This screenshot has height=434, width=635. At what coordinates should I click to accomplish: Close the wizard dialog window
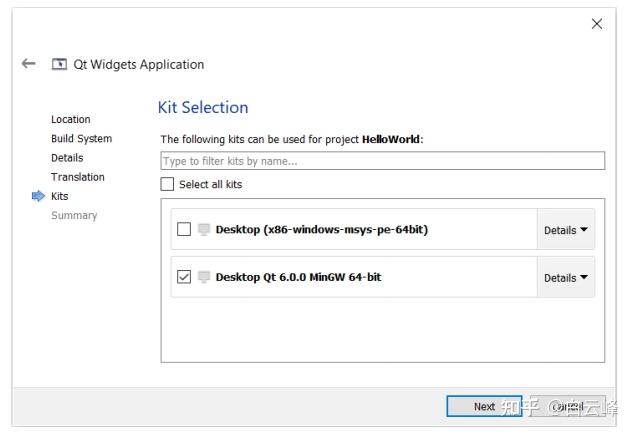597,24
